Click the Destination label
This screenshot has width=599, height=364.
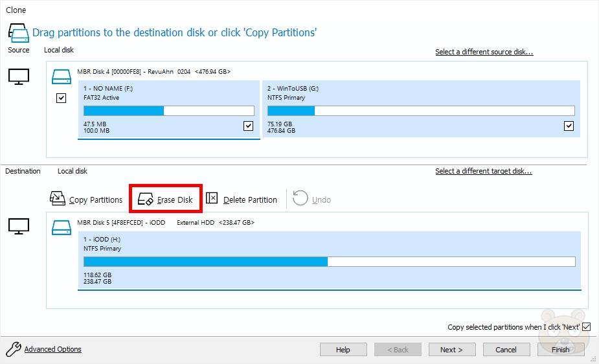tap(23, 171)
